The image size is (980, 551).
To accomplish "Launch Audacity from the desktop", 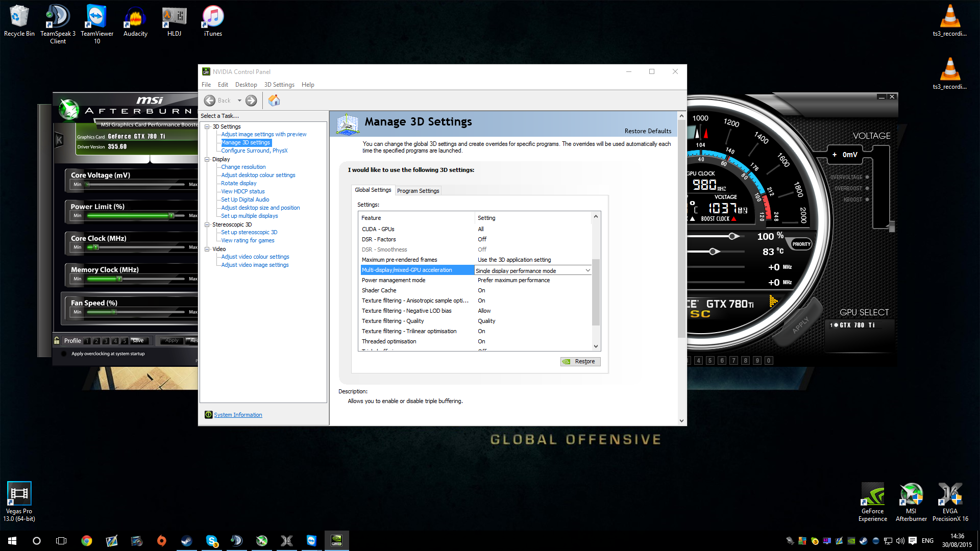I will tap(135, 21).
